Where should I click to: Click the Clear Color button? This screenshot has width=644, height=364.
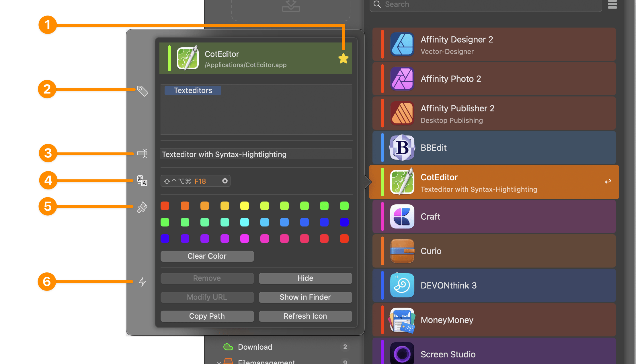pos(207,256)
